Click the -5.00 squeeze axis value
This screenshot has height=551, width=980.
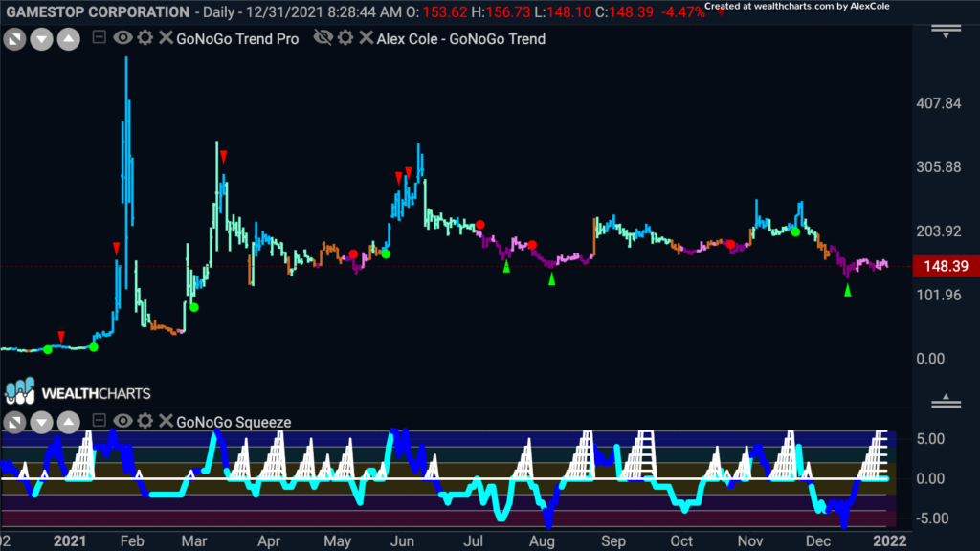[x=930, y=518]
